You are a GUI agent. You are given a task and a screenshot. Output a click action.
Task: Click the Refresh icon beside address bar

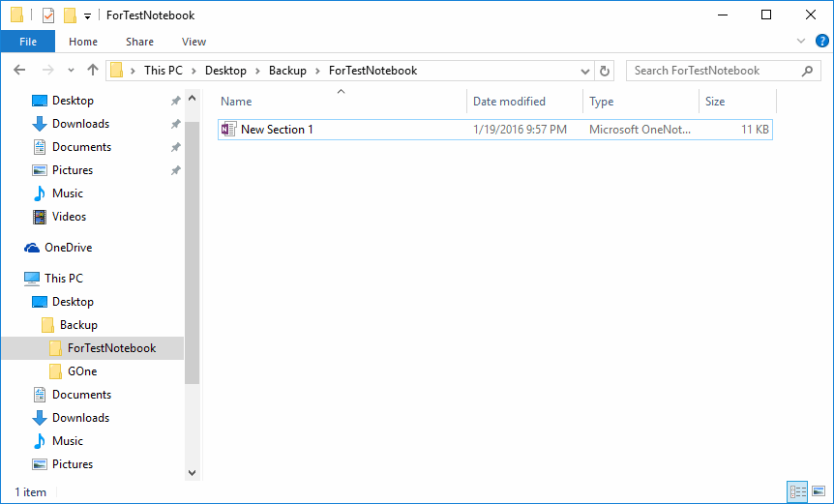click(605, 71)
